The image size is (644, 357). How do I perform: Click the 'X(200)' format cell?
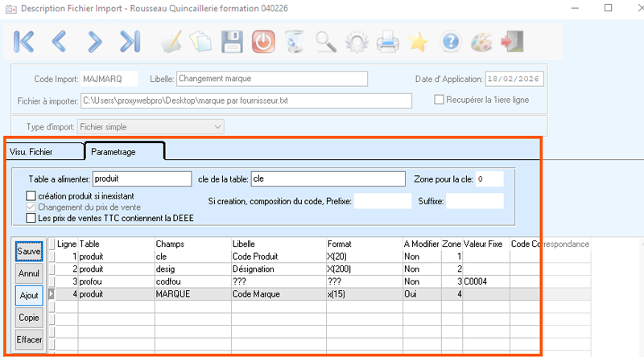point(365,269)
